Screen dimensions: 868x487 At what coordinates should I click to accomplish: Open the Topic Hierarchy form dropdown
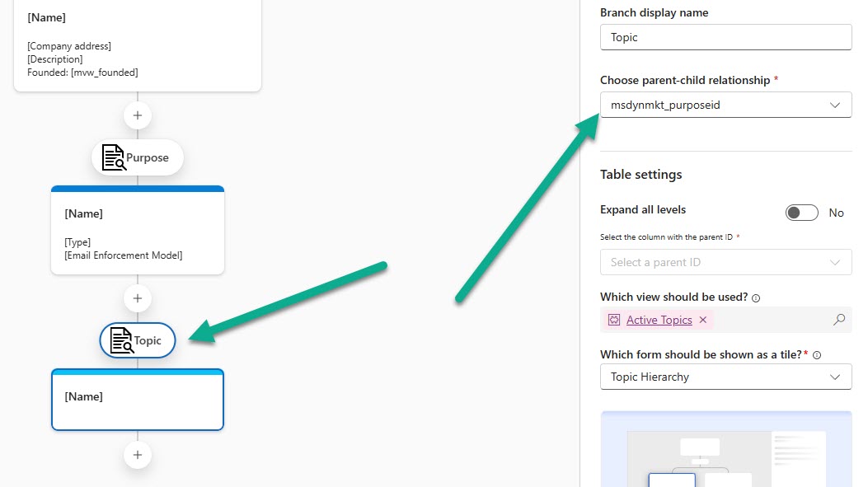tap(725, 377)
